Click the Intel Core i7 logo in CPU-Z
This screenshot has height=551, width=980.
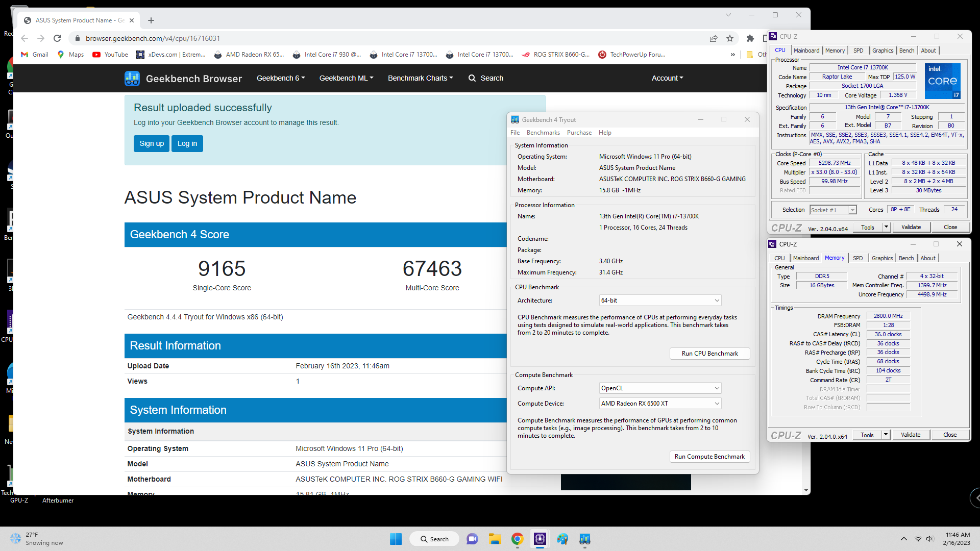tap(943, 81)
